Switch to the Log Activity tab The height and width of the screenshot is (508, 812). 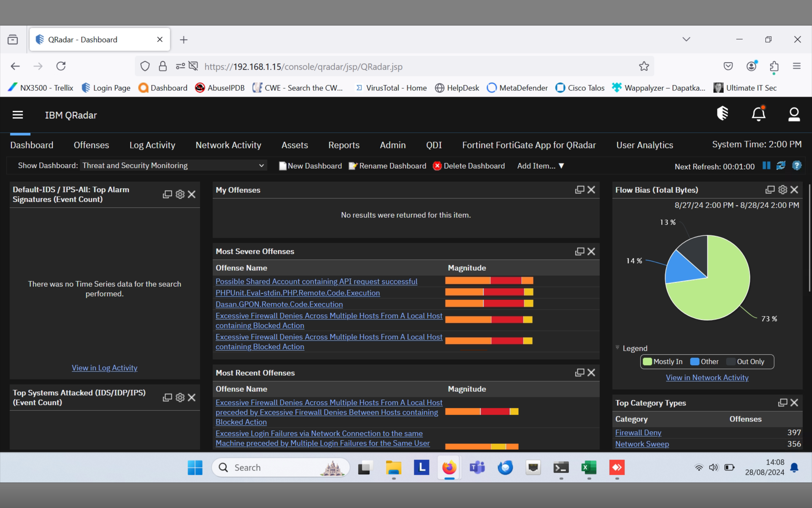pyautogui.click(x=152, y=145)
